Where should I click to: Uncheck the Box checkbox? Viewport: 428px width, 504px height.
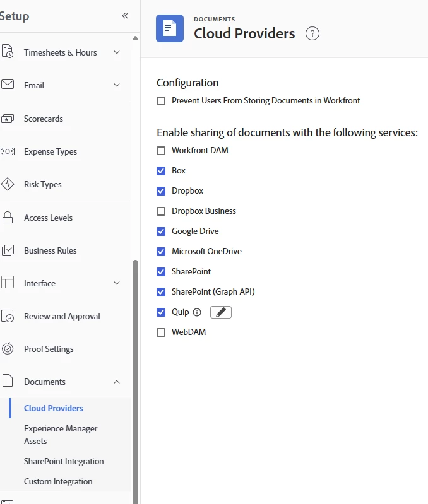point(161,171)
